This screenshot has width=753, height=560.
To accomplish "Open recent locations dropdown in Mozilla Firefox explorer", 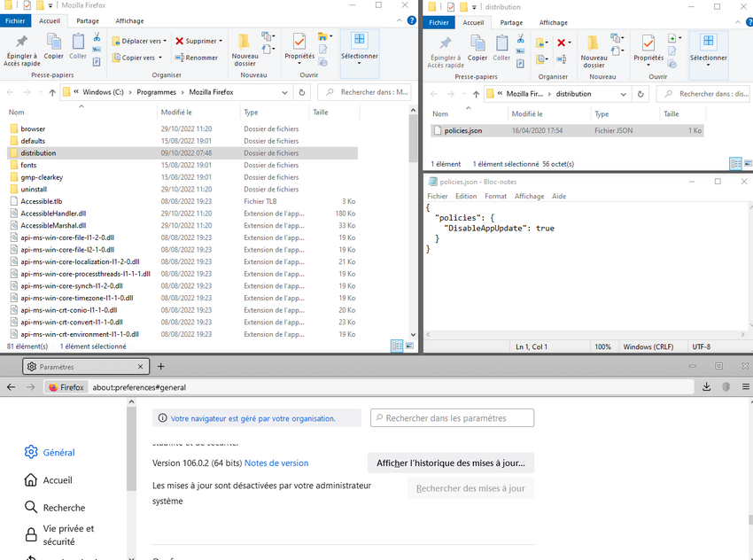I will point(41,92).
